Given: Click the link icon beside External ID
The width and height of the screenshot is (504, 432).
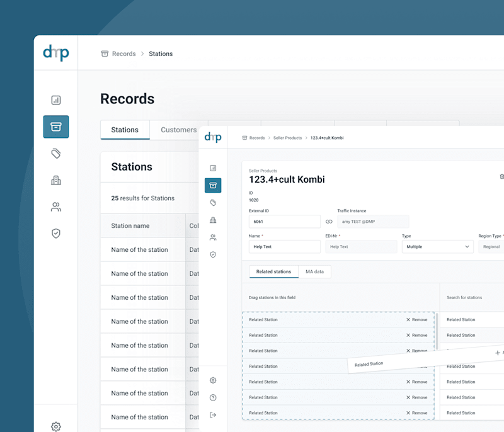Looking at the screenshot, I should 329,222.
